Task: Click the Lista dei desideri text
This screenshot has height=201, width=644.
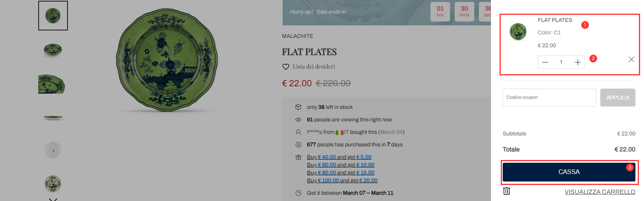Action: click(314, 67)
